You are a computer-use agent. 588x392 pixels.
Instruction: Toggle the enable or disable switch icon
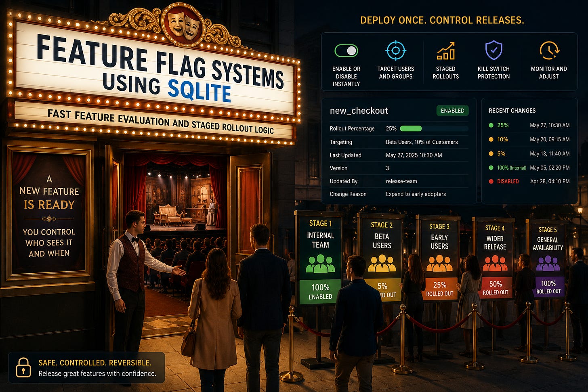[346, 51]
